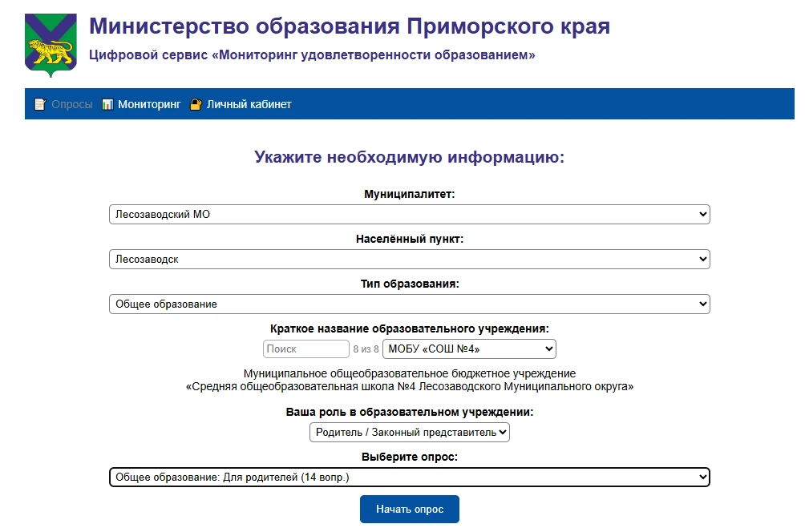Click the Мониторинг chart icon

click(107, 104)
